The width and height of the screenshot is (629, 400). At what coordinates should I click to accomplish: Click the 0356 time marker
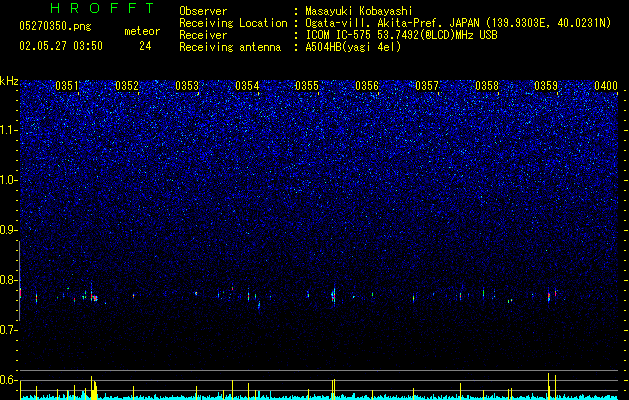(x=367, y=86)
